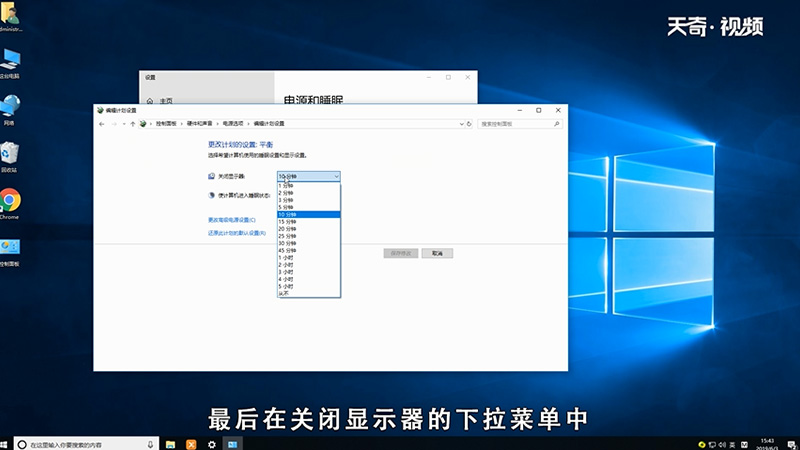Select the highlighted 10 分钟 option
The width and height of the screenshot is (800, 450).
(309, 214)
